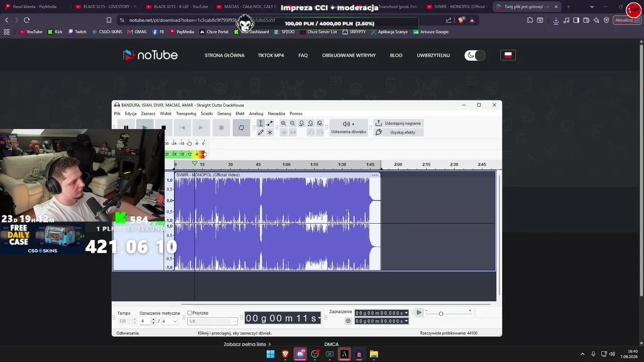Screen dimensions: 644x362
Task: Click the play-at-speed green button
Action: pos(419,313)
